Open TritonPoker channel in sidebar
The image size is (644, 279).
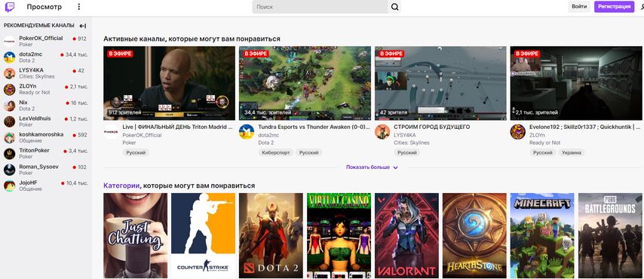[x=45, y=153]
